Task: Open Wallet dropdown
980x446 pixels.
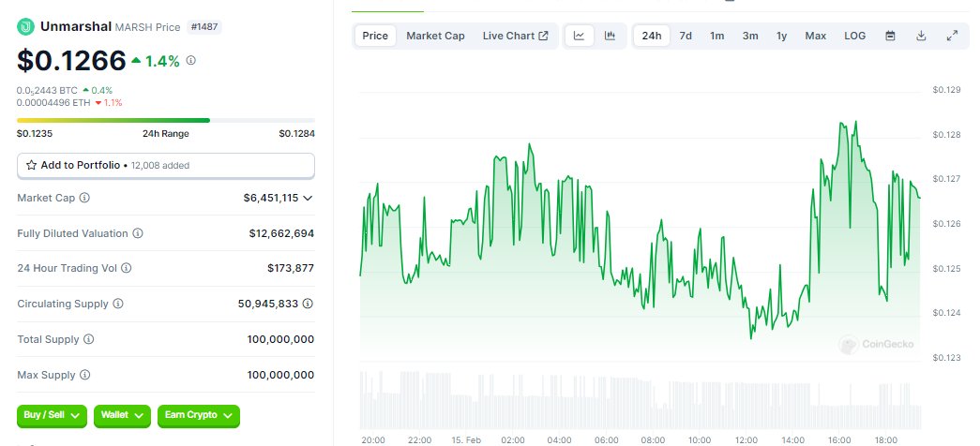Action: 123,415
